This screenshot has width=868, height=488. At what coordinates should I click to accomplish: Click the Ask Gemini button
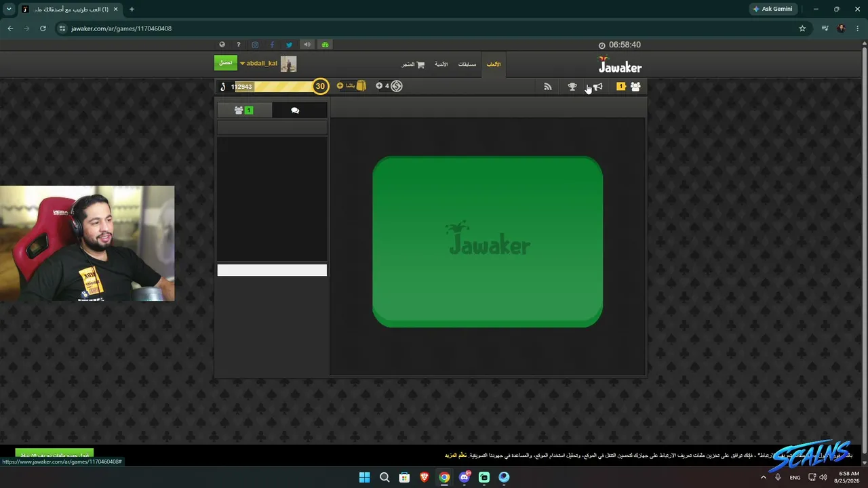coord(772,9)
